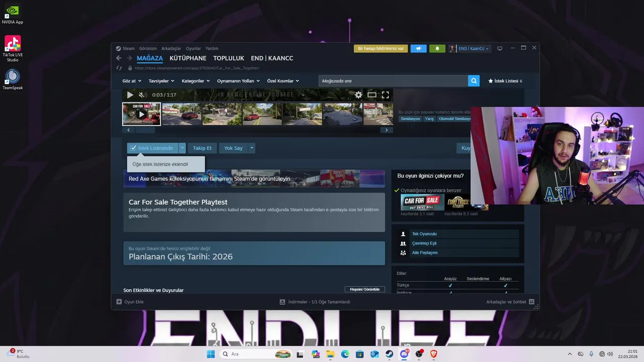Open TikTok LIVE Studio desktop shortcut

(x=13, y=49)
